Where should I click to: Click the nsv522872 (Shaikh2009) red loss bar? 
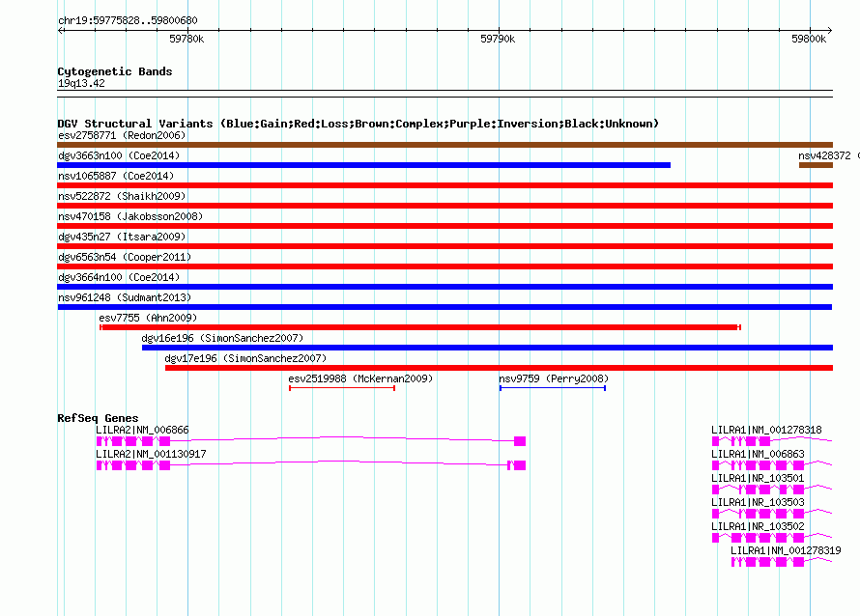click(444, 206)
